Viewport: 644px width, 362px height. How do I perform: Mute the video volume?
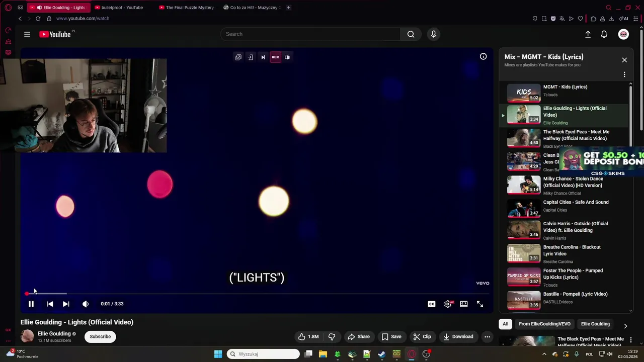click(86, 304)
